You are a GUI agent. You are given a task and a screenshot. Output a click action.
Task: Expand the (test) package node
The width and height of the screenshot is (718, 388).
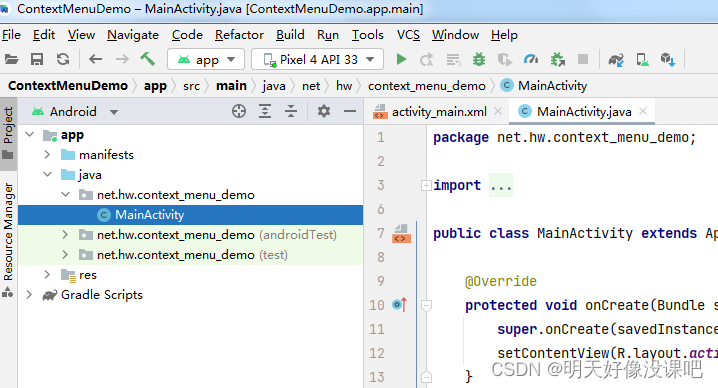point(65,255)
